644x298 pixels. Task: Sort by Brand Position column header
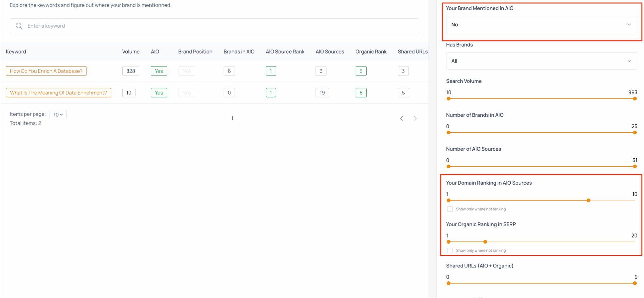click(195, 52)
